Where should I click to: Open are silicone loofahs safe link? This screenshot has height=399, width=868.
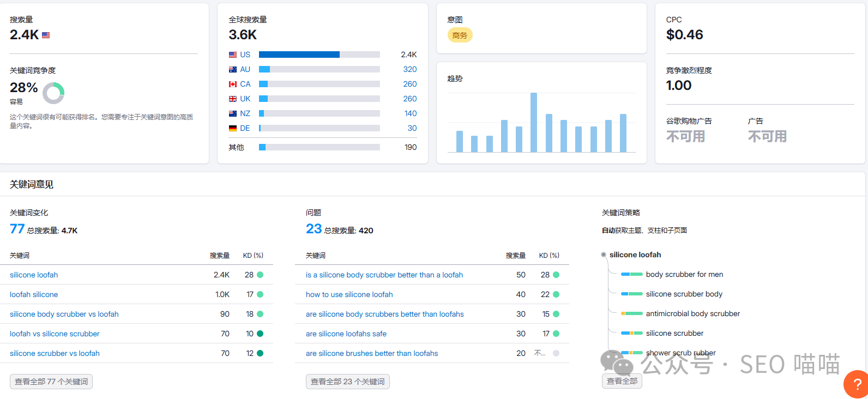click(346, 334)
